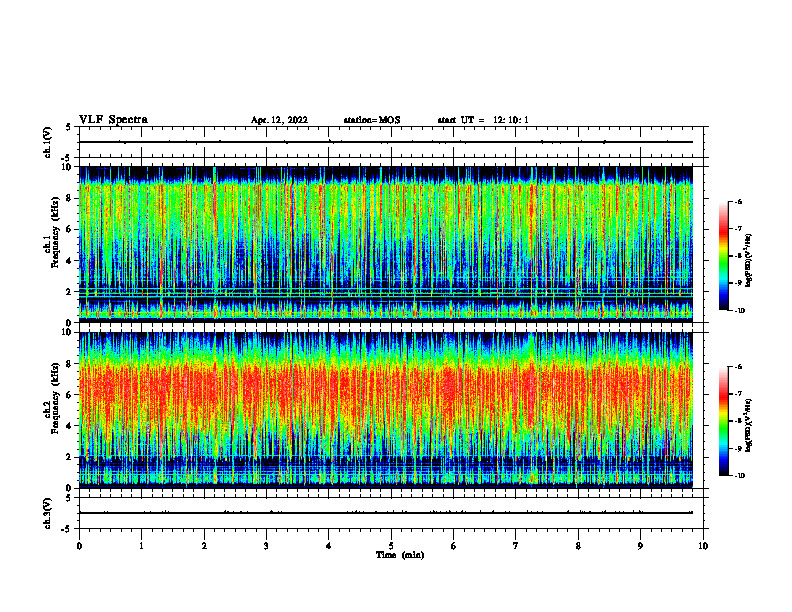Image resolution: width=792 pixels, height=612 pixels.
Task: Select the "start UT = 12:10: 1" text
Action: click(483, 120)
